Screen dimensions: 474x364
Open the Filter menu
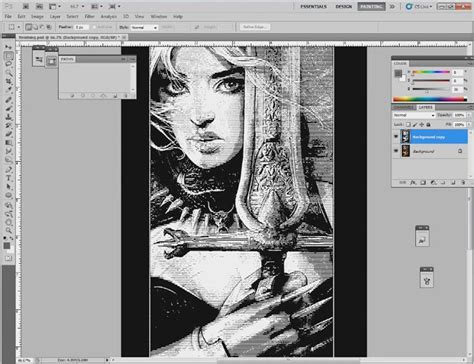[x=89, y=16]
